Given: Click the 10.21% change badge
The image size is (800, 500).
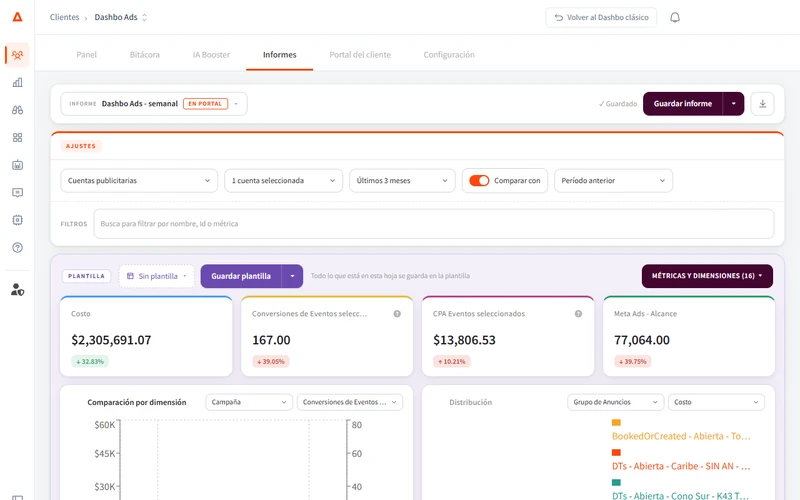Looking at the screenshot, I should (x=452, y=361).
